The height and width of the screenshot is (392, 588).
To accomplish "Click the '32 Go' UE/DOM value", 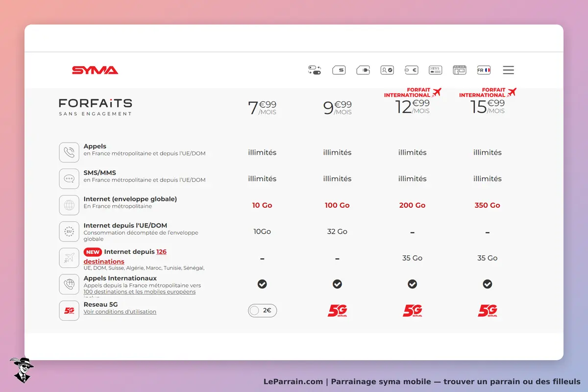I will pyautogui.click(x=337, y=232).
